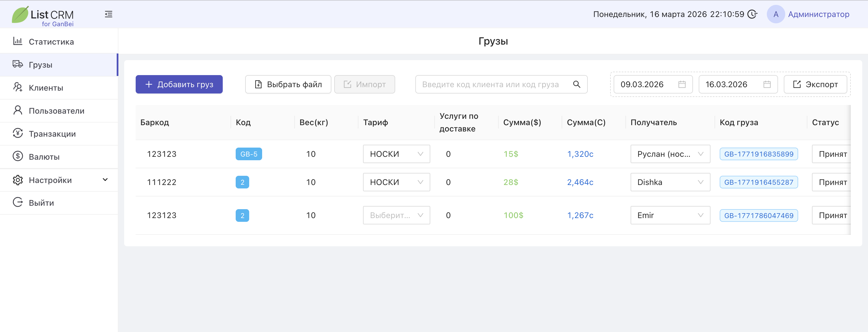
Task: Click the Экспорт button
Action: click(x=815, y=84)
